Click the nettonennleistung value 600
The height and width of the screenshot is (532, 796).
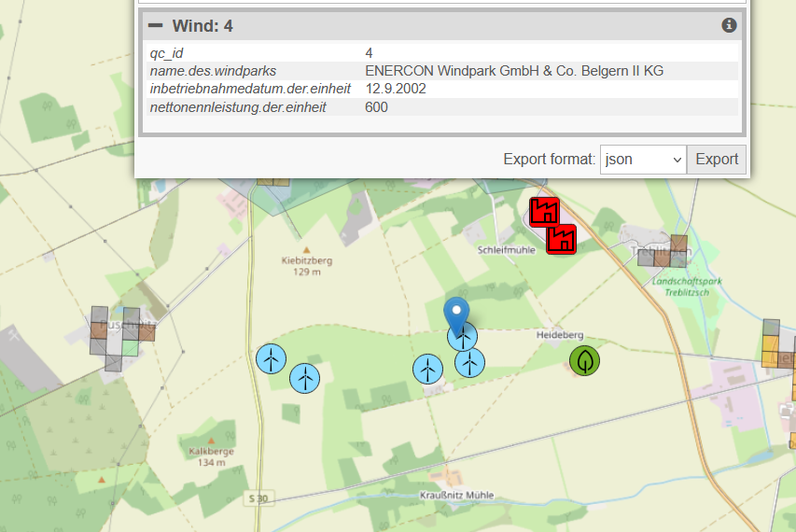pos(376,107)
